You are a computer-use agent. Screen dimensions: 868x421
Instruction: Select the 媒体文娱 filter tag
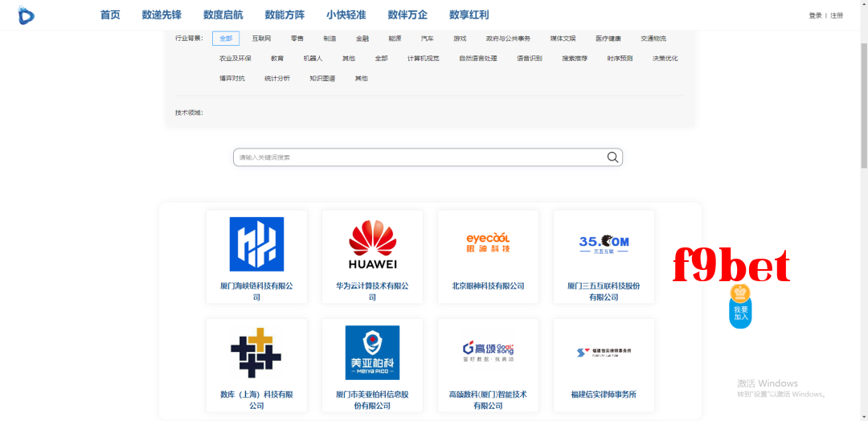(x=563, y=39)
